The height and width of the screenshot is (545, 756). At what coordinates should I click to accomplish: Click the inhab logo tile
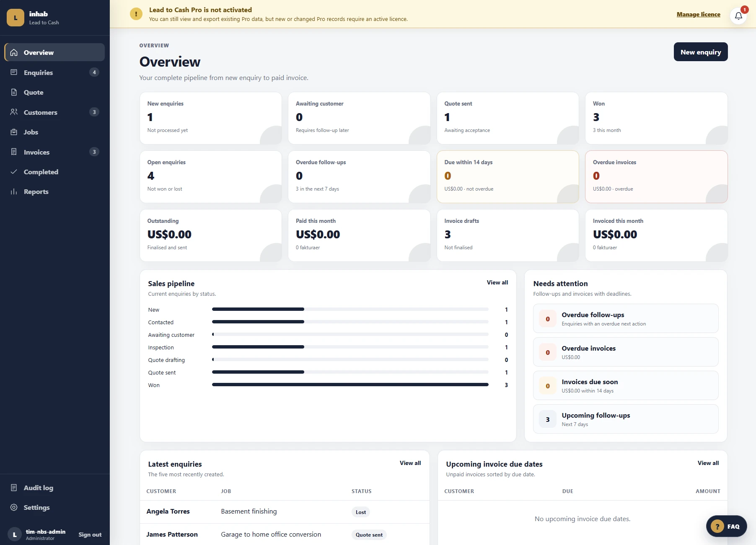pyautogui.click(x=16, y=18)
